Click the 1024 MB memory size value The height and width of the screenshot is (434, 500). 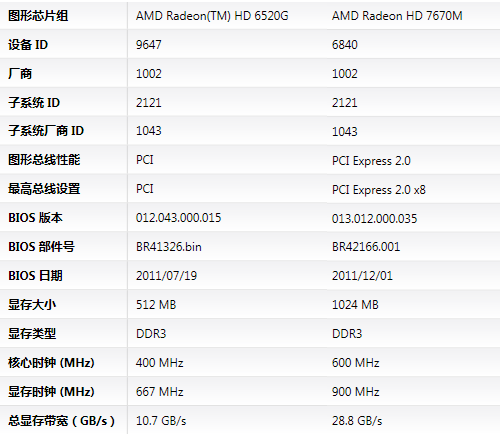pos(355,305)
